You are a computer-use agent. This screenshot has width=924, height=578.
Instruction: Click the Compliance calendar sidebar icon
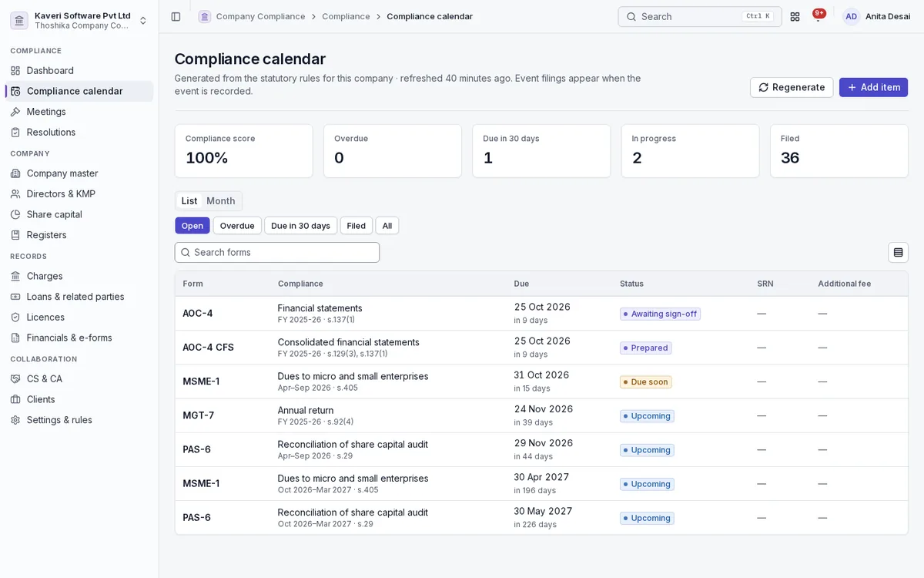(15, 91)
